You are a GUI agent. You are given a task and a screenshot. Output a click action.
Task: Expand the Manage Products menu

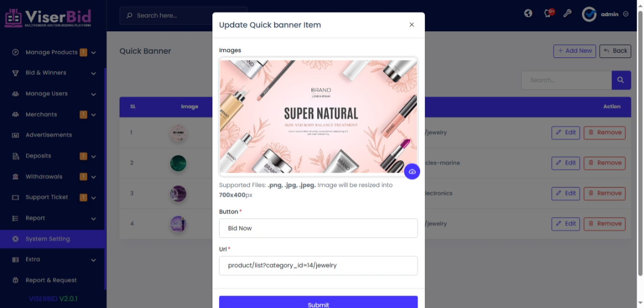(x=52, y=52)
